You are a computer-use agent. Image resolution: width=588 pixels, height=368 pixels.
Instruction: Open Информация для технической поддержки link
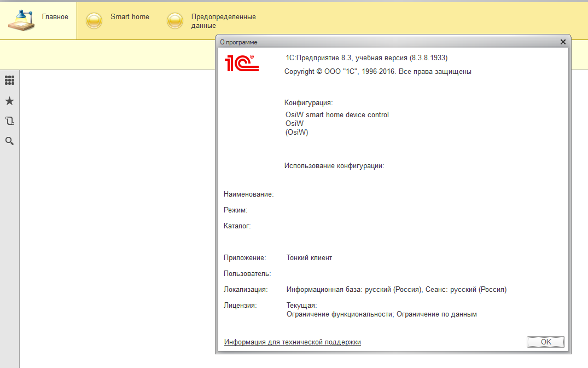coord(292,342)
